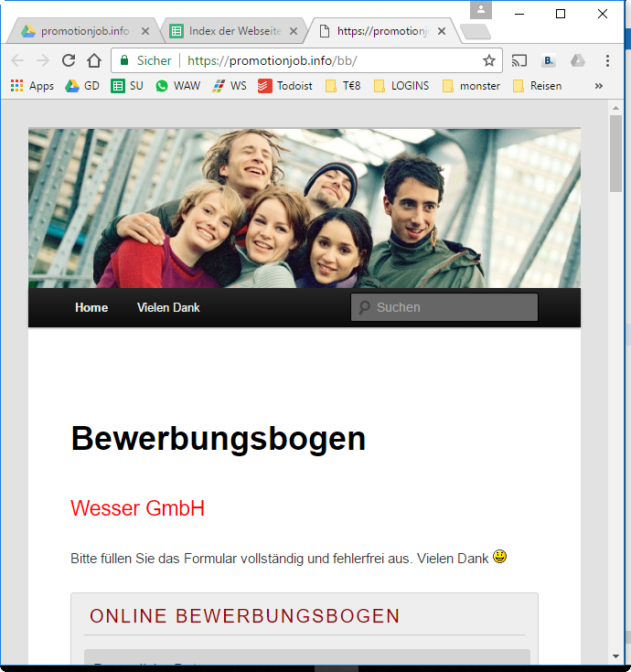Open the Apps bookmarks shortcut

[x=32, y=86]
